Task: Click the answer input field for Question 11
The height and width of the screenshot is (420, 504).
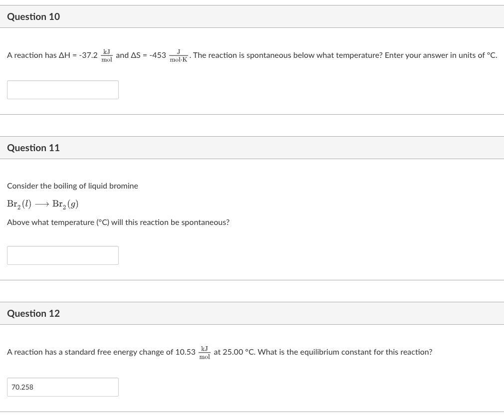Action: (63, 255)
